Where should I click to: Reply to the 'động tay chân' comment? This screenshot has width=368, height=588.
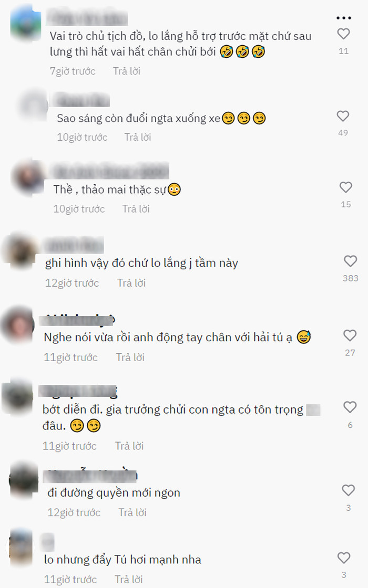point(130,358)
